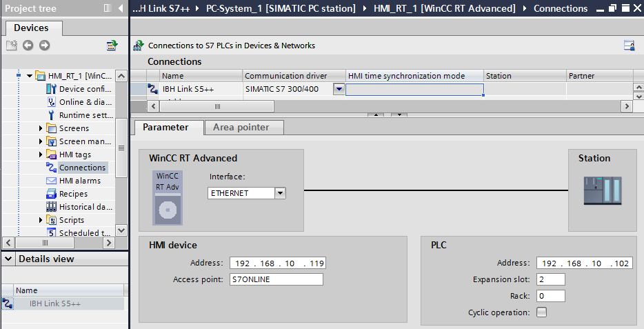Click the user settings icon at the connections toolbar's right end
This screenshot has width=644, height=329.
point(629,46)
